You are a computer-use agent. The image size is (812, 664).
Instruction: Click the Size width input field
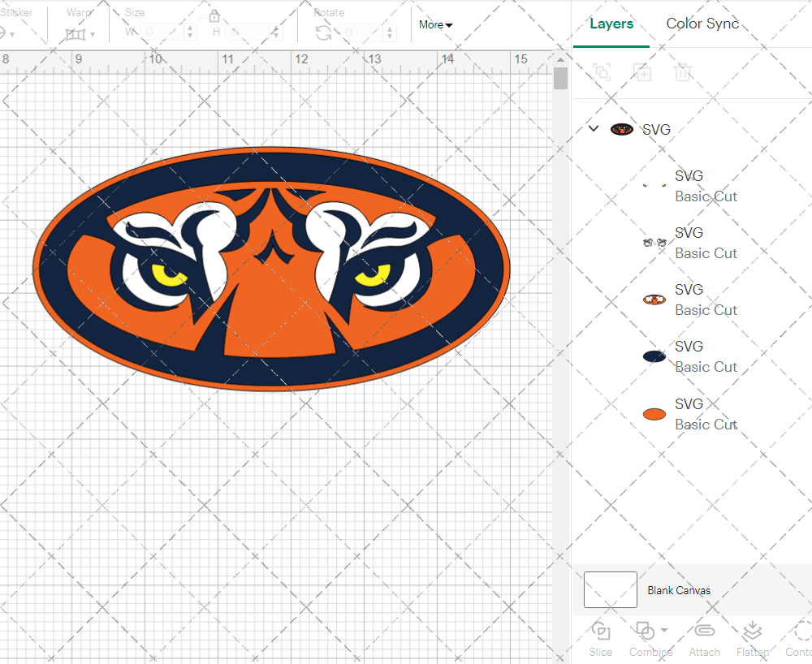tap(162, 32)
